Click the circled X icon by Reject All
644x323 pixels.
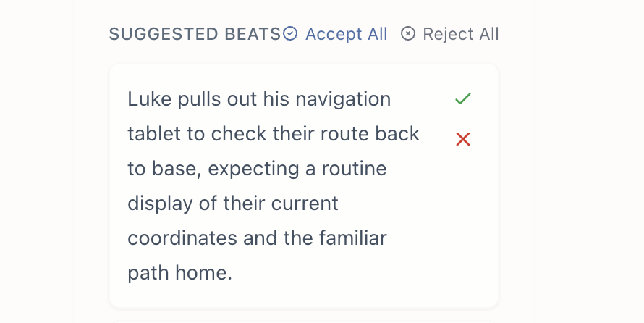408,34
